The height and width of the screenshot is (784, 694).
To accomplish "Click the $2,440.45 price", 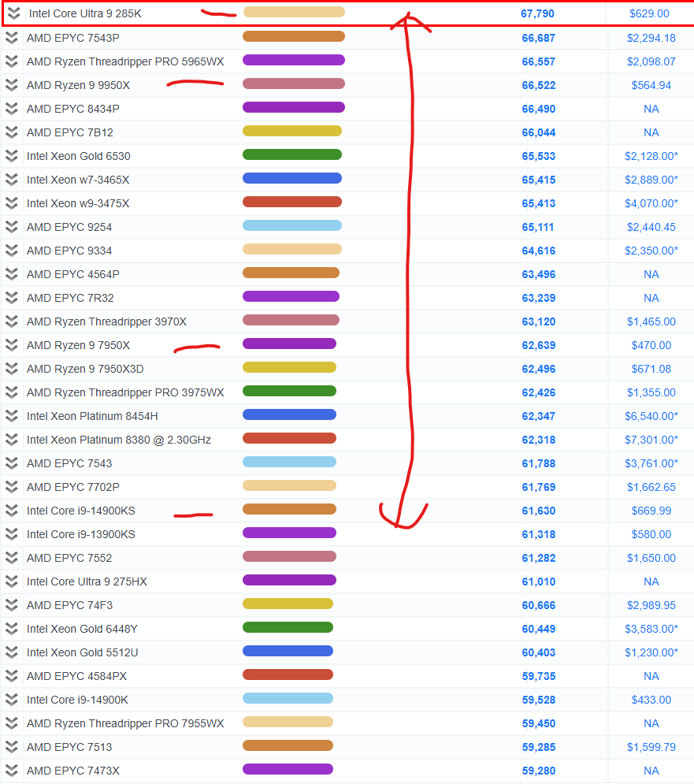I will tap(651, 227).
